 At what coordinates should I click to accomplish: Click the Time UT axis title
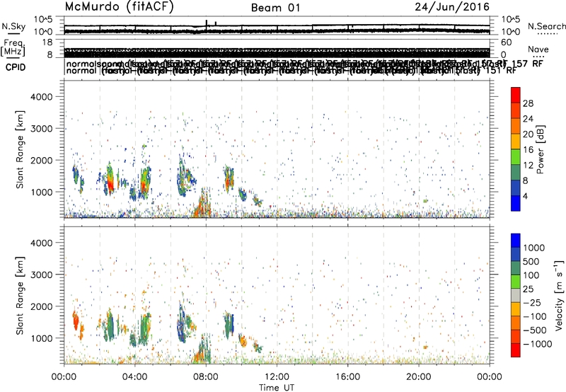click(x=277, y=388)
